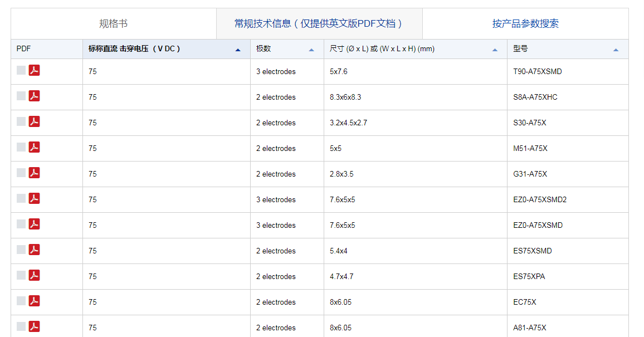This screenshot has width=644, height=337.
Task: Open the M51-A75X PDF document
Action: pyautogui.click(x=35, y=148)
